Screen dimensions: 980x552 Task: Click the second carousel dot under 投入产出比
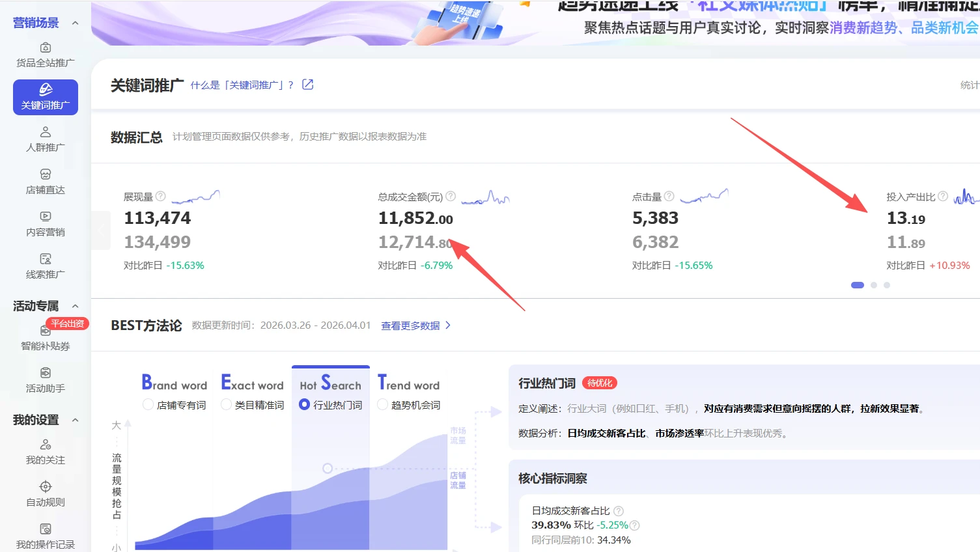tap(873, 284)
